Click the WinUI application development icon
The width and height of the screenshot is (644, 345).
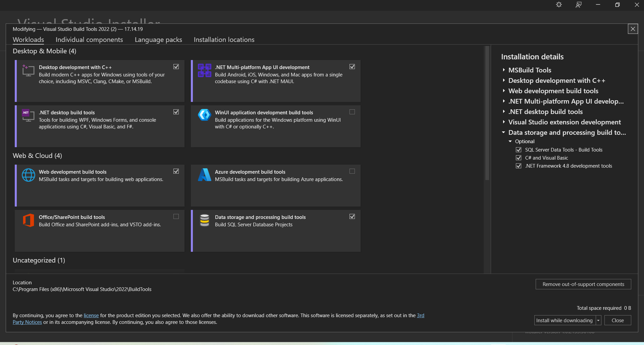[x=204, y=115]
